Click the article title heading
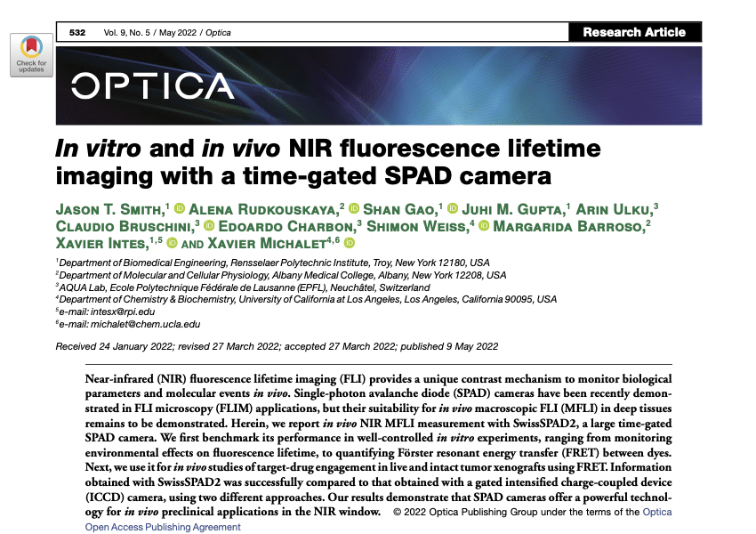 coord(328,162)
